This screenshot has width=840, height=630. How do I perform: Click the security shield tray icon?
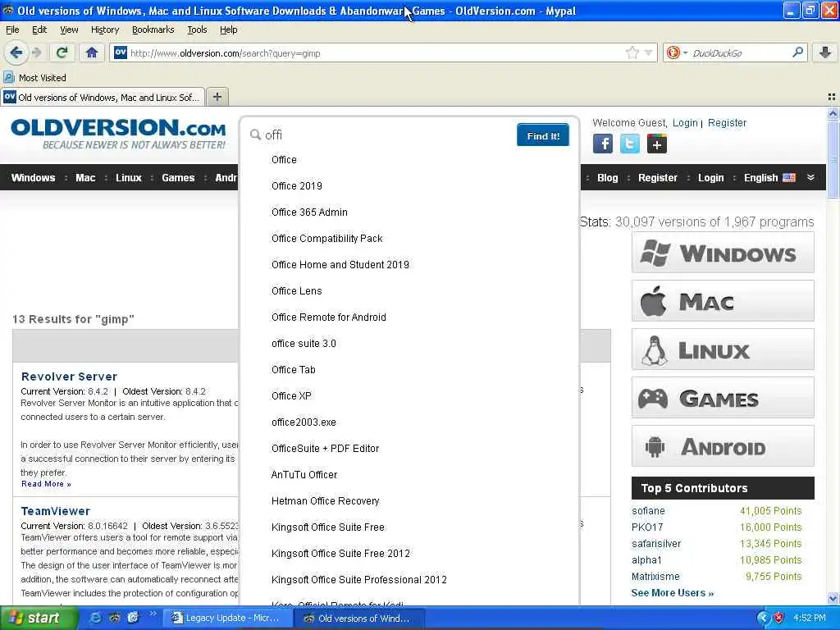[779, 618]
